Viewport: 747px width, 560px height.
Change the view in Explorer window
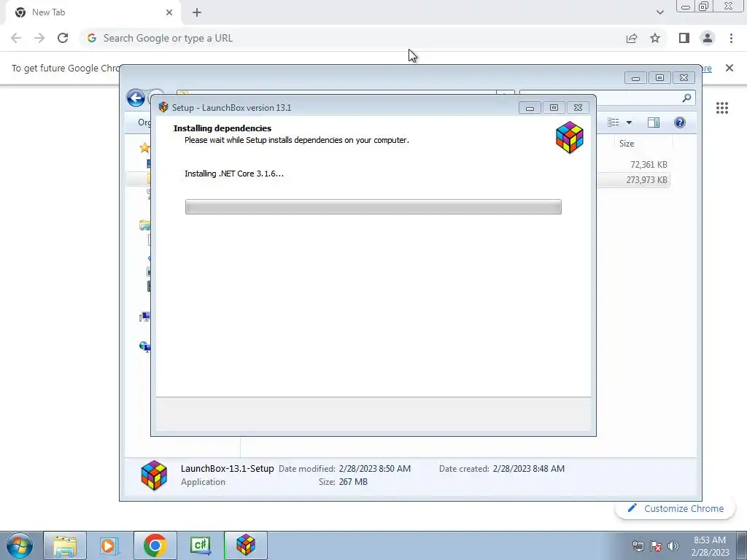(614, 122)
